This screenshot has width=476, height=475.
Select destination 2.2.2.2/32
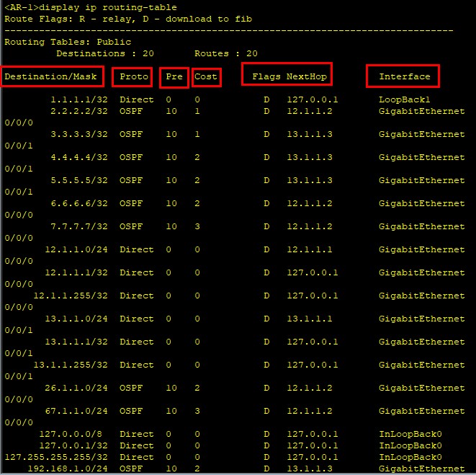point(79,111)
